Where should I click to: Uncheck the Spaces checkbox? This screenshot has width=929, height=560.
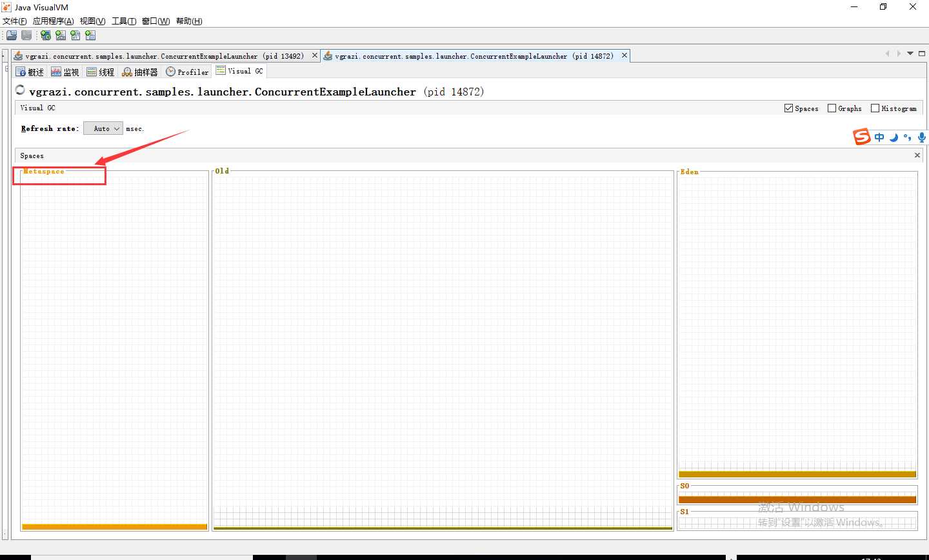[x=788, y=108]
